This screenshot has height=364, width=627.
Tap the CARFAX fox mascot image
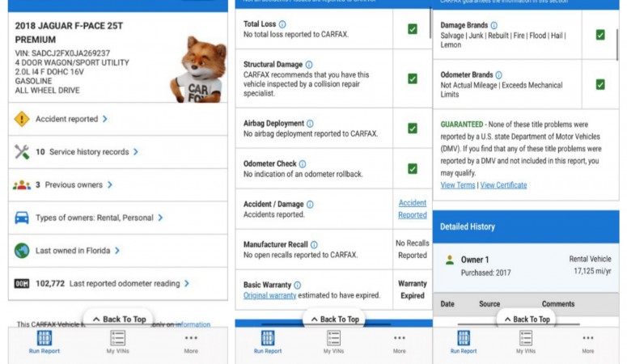(199, 70)
